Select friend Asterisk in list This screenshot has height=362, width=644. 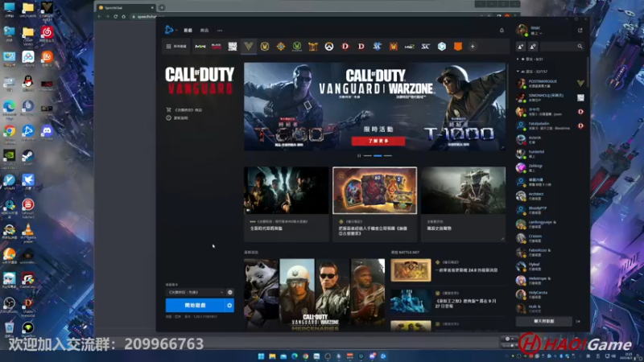tap(551, 139)
